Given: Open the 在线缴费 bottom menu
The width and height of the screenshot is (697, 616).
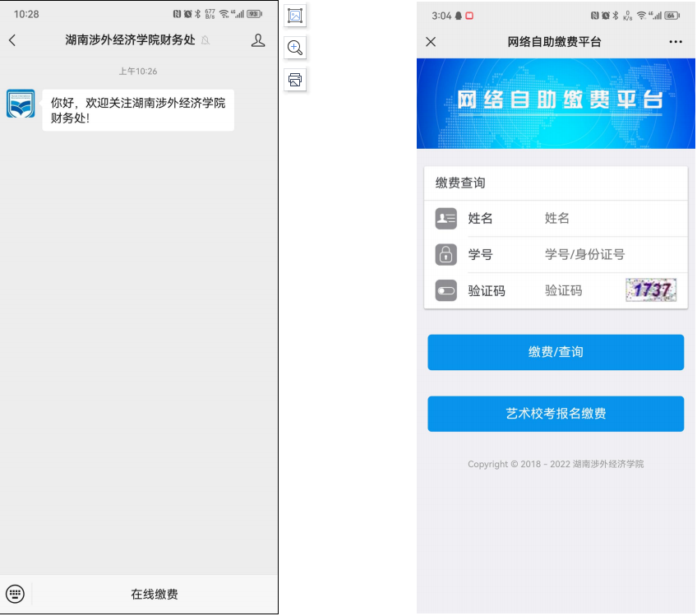Looking at the screenshot, I should pos(155,594).
